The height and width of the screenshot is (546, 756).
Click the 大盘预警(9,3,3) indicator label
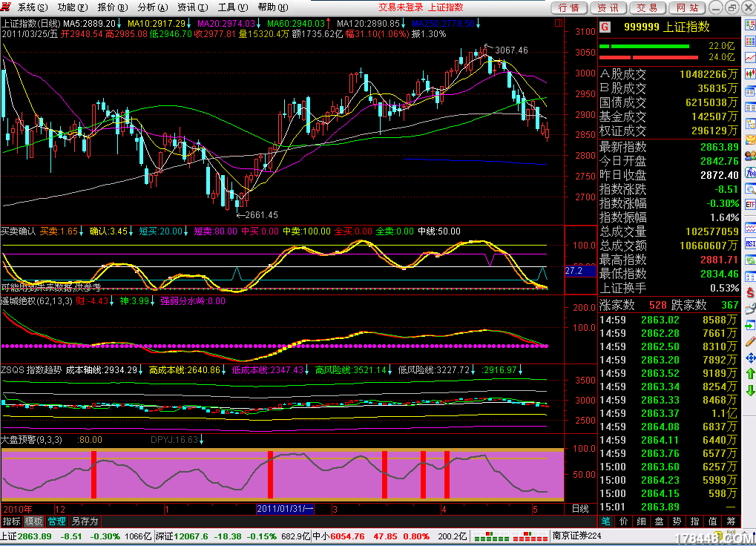(x=32, y=440)
